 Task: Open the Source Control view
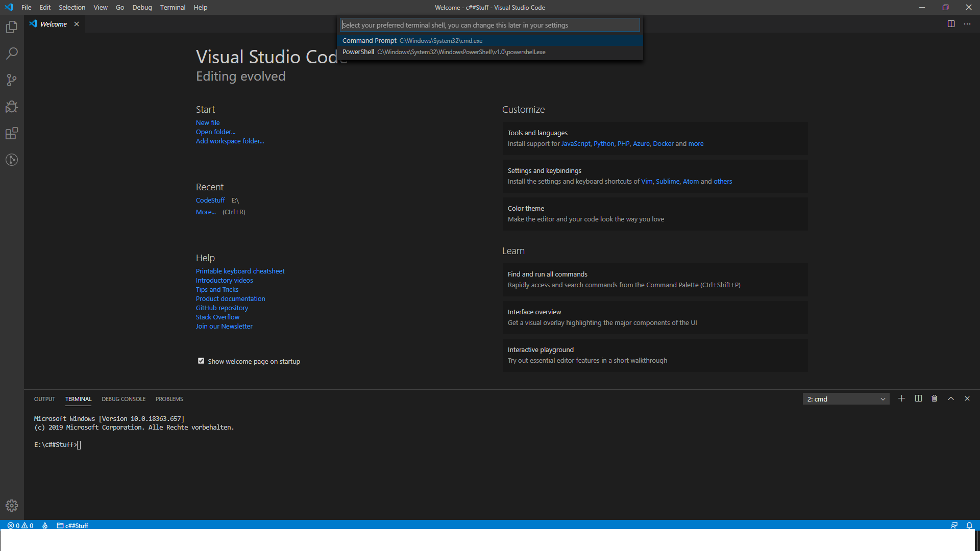tap(11, 80)
